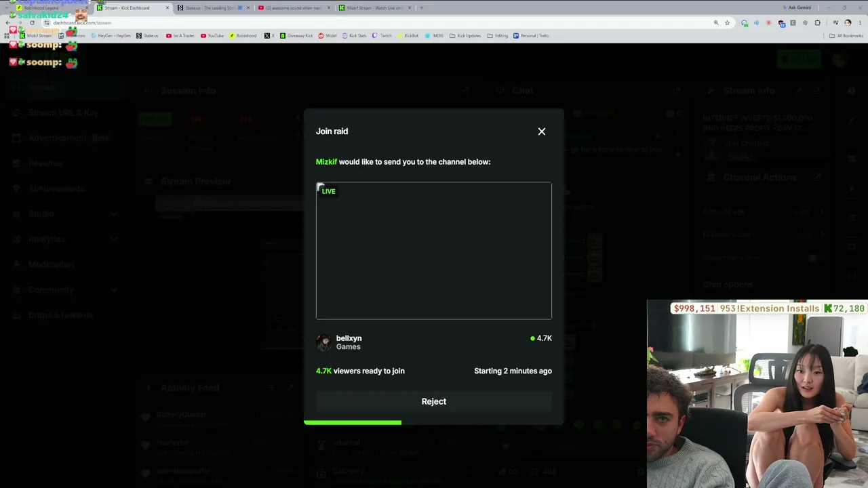The width and height of the screenshot is (868, 488).
Task: Go back to the previous page
Action: click(x=7, y=22)
